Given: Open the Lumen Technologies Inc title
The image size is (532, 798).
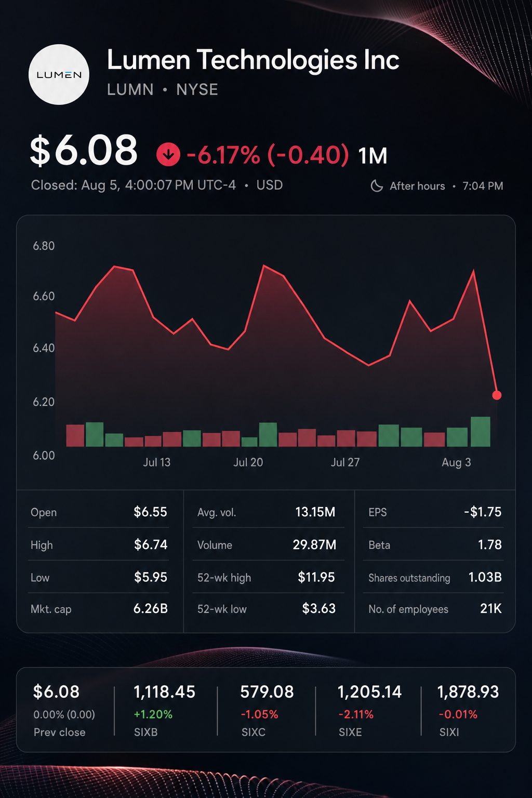Looking at the screenshot, I should point(253,60).
